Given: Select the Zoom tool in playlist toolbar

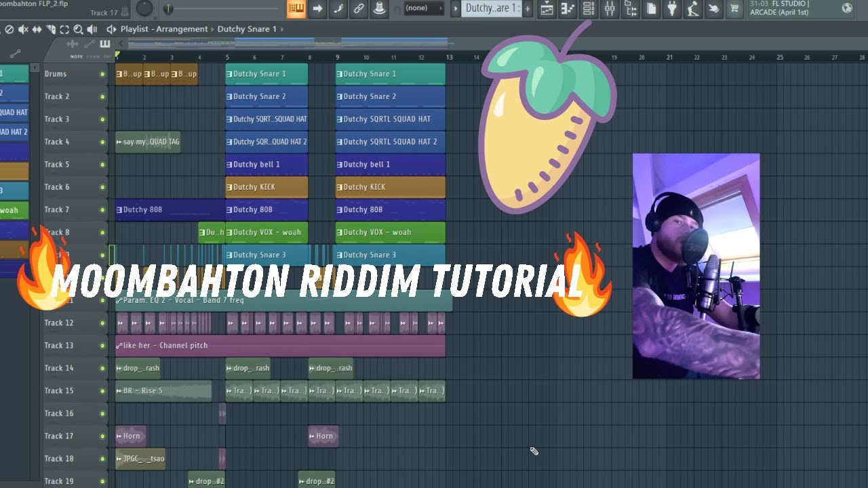Looking at the screenshot, I should click(x=78, y=29).
